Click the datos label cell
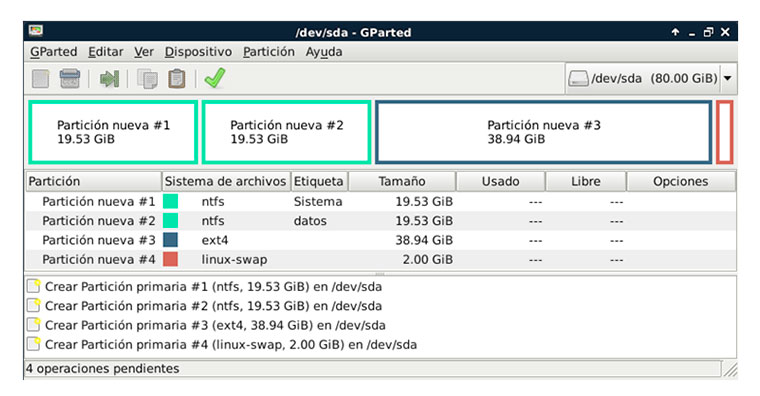760x396 pixels. pyautogui.click(x=310, y=221)
